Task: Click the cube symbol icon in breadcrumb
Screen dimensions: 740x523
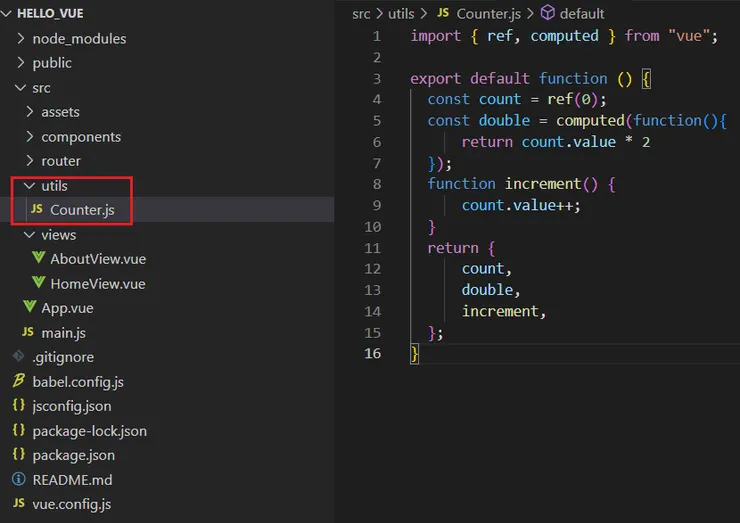Action: pyautogui.click(x=547, y=13)
